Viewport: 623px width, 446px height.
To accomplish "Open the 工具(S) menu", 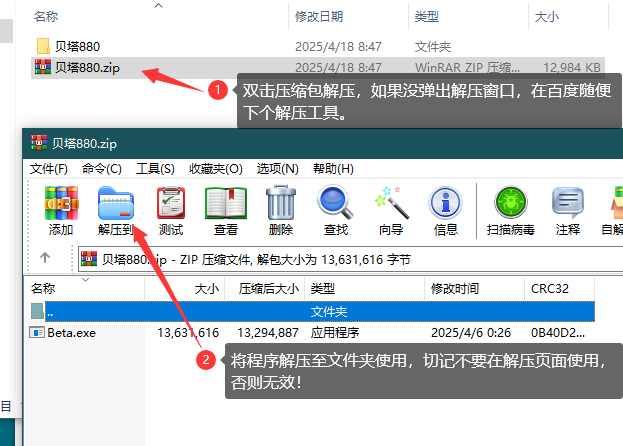I will pyautogui.click(x=155, y=168).
